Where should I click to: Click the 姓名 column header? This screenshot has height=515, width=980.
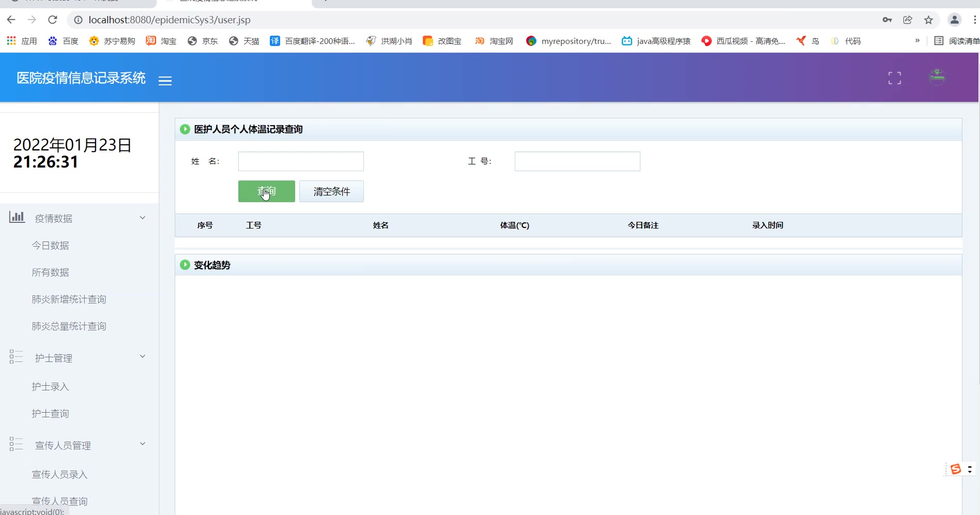380,225
